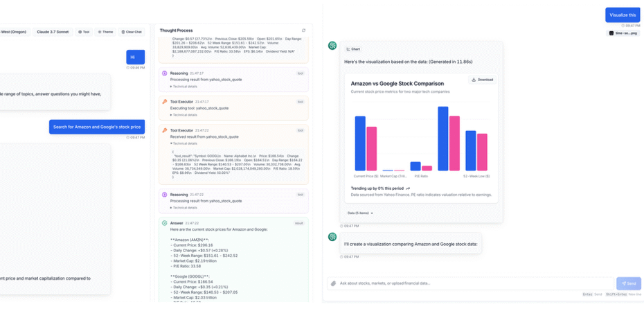Collapse Technical details under Tool Executor 21:47:22
This screenshot has width=644, height=309.
point(184,143)
